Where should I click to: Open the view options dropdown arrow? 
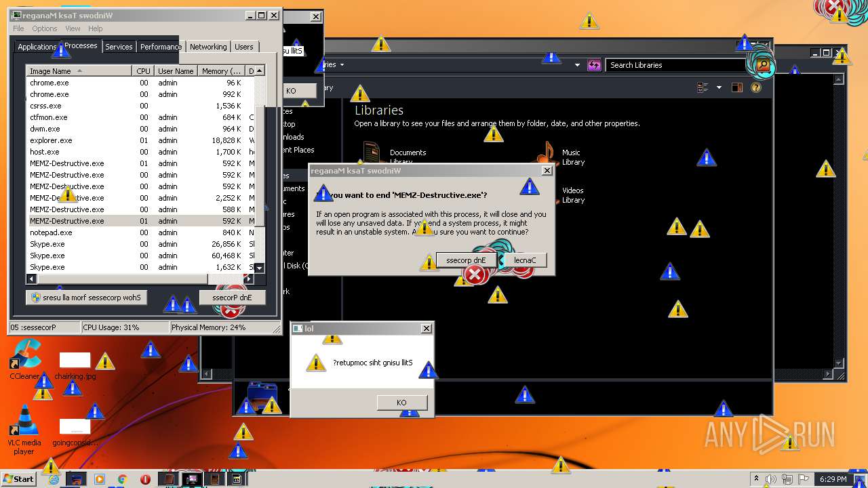coord(719,87)
